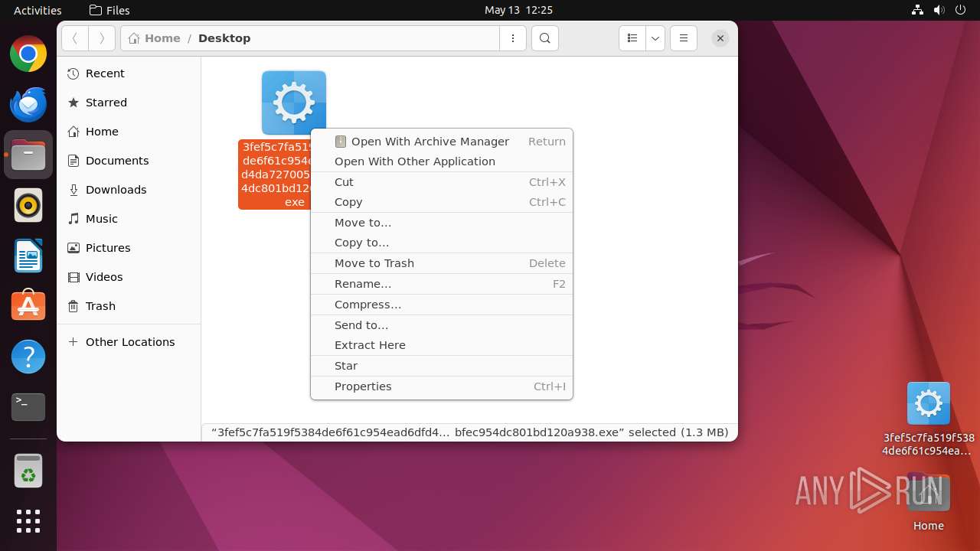Launch Terminal from the dock
Screen dimensions: 980x551
pyautogui.click(x=28, y=407)
